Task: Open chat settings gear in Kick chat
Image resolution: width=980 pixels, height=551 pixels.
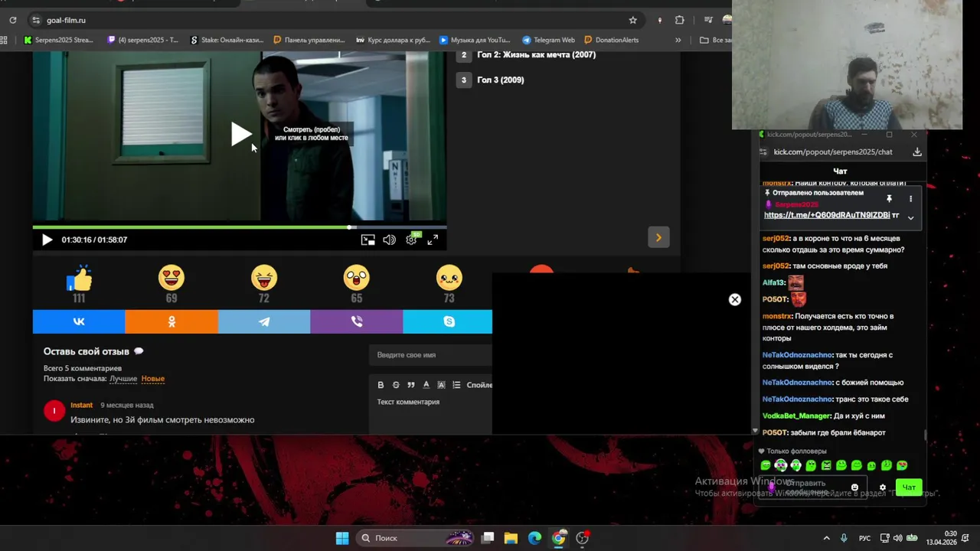Action: point(883,487)
